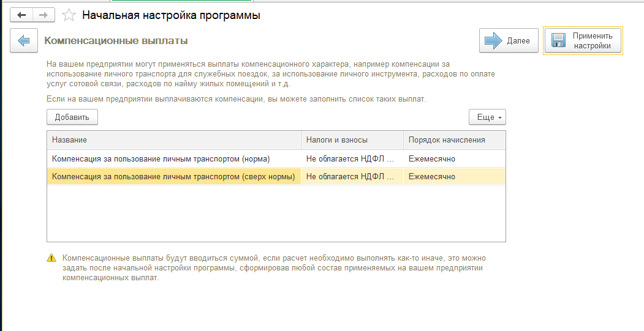
Task: Return to previous step with blue arrow
Action: 24,40
